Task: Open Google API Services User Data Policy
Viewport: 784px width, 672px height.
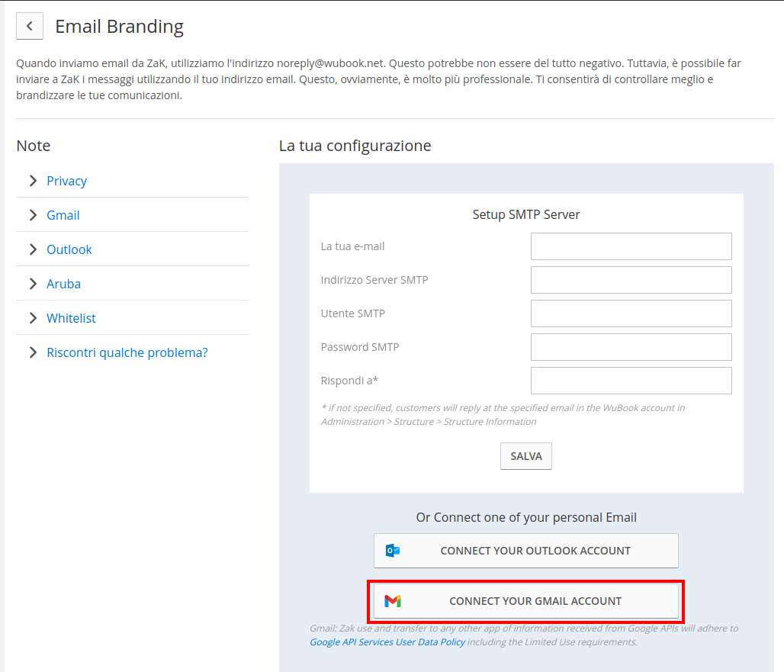Action: [387, 642]
